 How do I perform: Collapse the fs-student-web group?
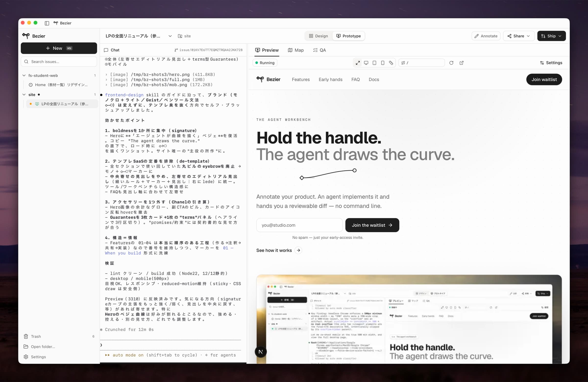click(24, 75)
